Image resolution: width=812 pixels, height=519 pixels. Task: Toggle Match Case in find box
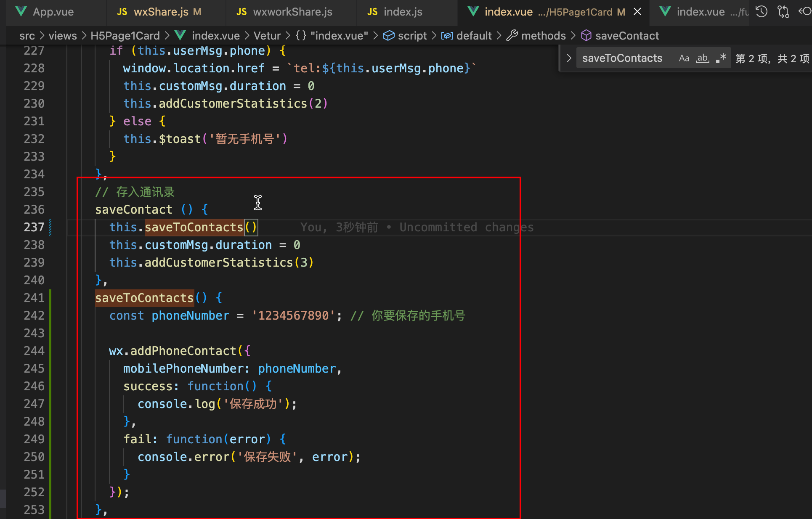pyautogui.click(x=684, y=58)
